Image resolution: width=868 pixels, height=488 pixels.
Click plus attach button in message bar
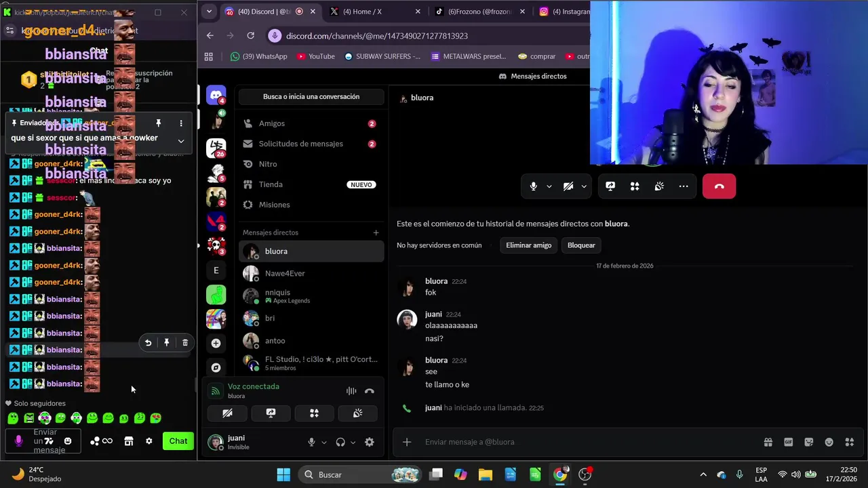(407, 442)
